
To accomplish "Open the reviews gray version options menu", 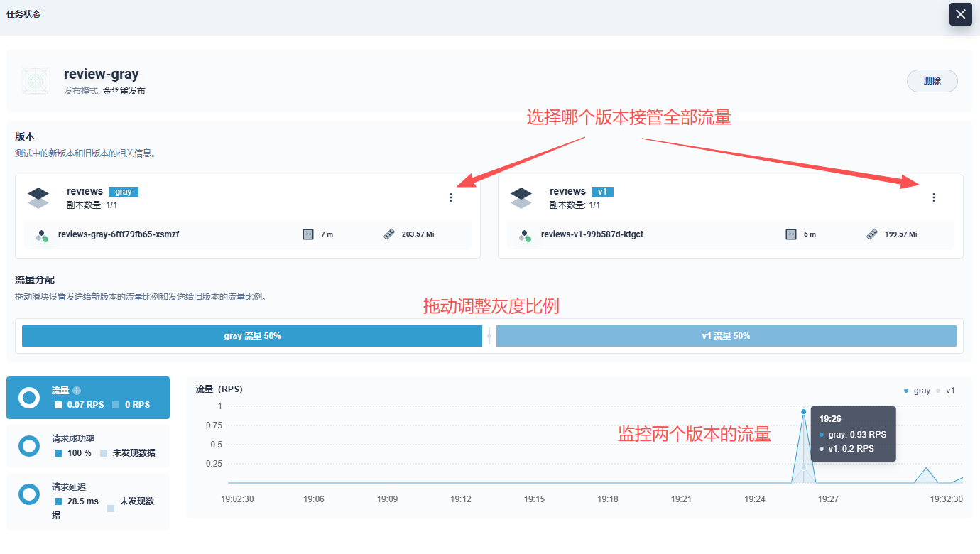I will coord(450,197).
